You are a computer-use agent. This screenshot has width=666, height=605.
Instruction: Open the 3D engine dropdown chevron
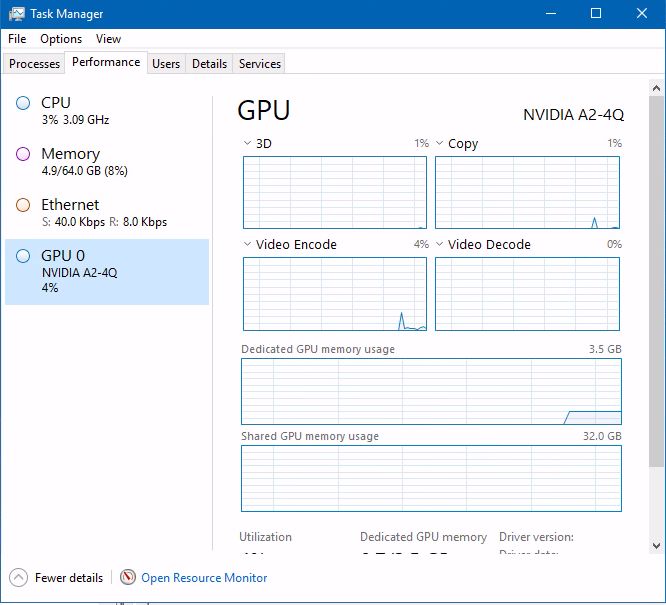tap(247, 143)
